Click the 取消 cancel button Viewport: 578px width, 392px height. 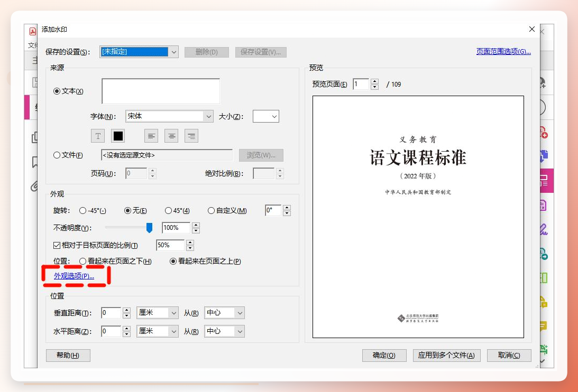[x=509, y=355]
